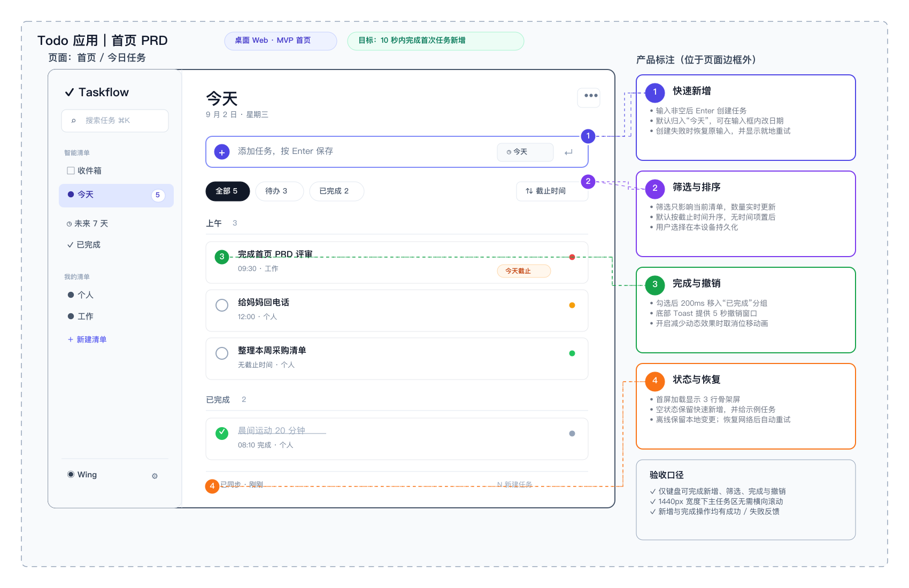Select the 全部 5 filter tab

(227, 191)
